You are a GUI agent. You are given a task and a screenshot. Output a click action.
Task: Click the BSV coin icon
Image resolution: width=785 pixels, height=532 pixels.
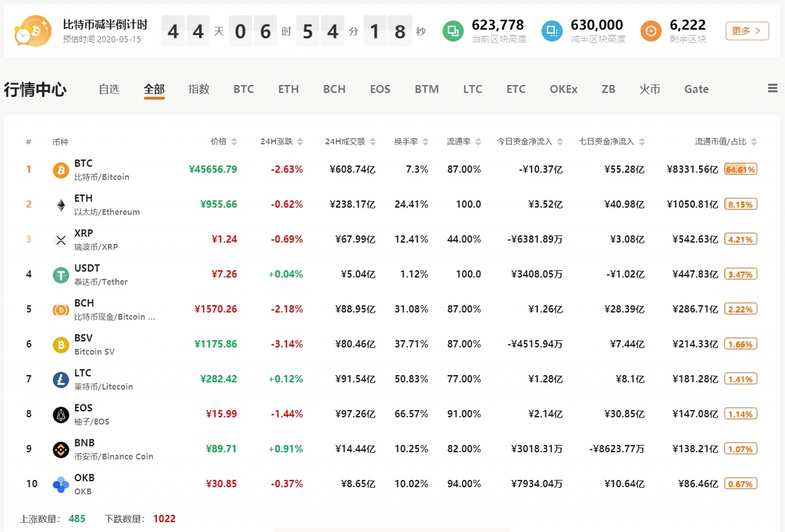(x=61, y=344)
